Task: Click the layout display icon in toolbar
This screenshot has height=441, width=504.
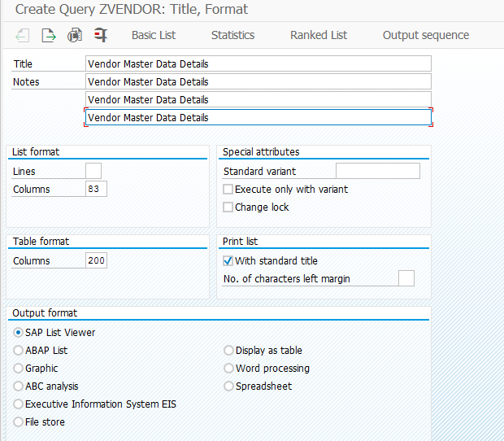Action: 101,35
